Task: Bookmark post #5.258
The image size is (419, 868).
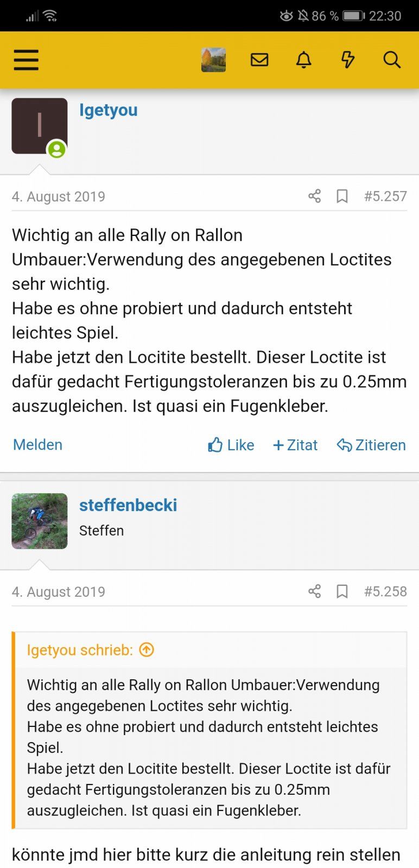Action: pyautogui.click(x=342, y=591)
